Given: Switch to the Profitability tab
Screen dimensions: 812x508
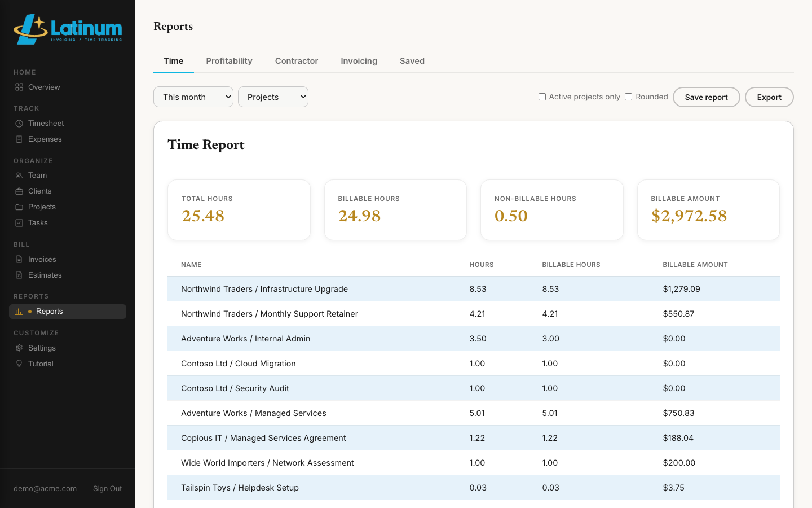Looking at the screenshot, I should click(x=229, y=61).
